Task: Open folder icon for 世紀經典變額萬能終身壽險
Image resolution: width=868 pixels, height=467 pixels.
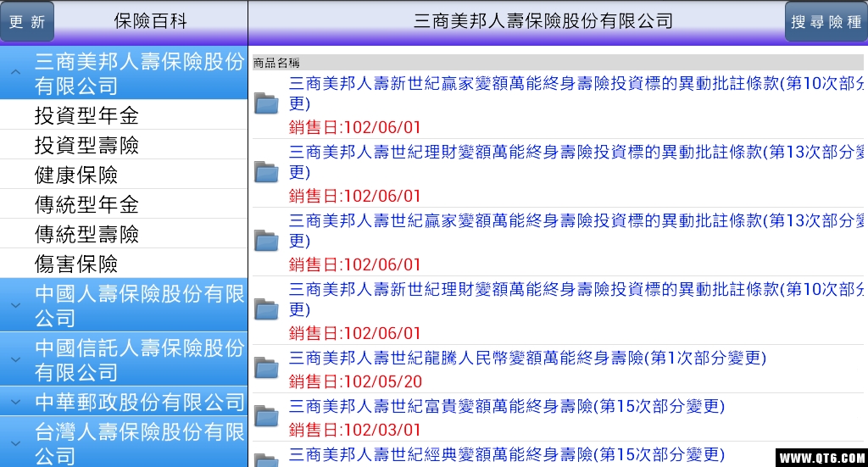Action: coord(266,459)
